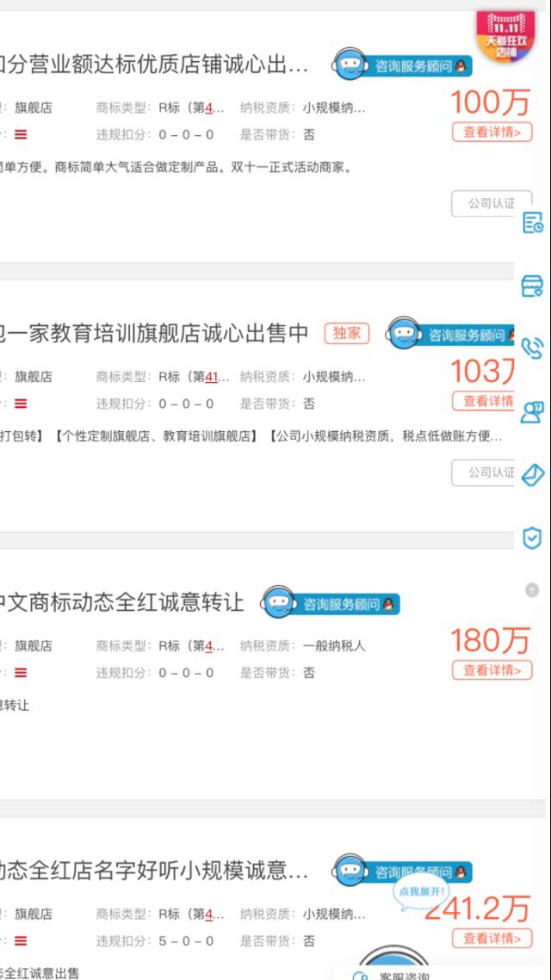Expand the 点我展开 chat bubble

point(420,891)
